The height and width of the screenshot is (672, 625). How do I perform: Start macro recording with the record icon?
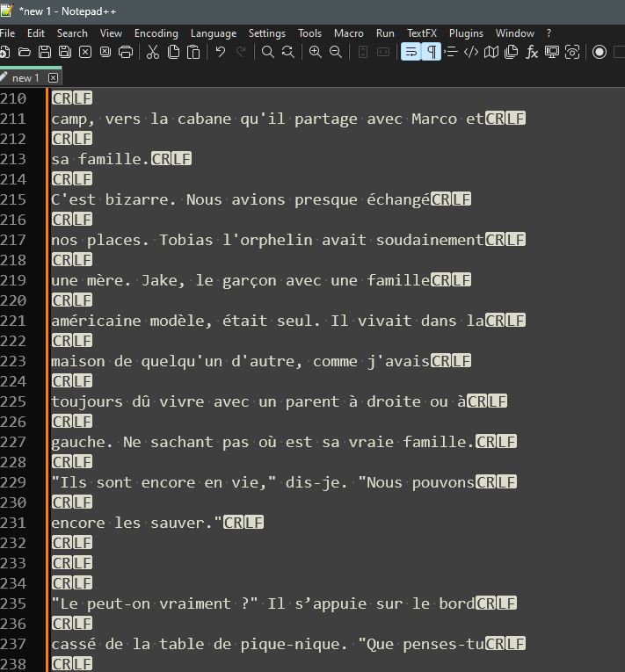point(600,52)
